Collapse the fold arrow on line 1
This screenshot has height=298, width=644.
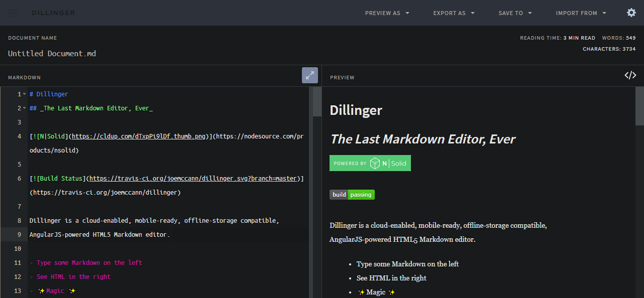(24, 94)
